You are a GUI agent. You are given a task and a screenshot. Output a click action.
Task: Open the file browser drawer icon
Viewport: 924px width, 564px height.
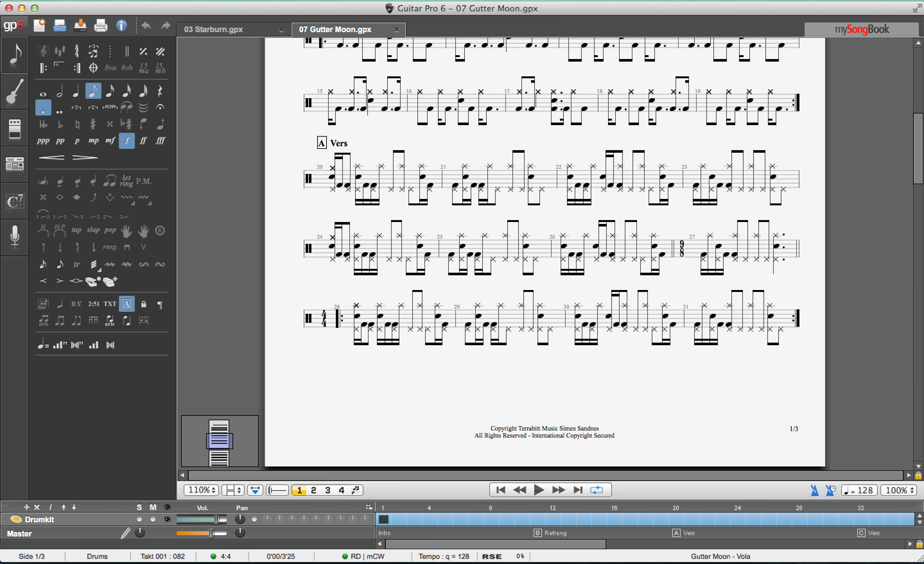tap(60, 25)
